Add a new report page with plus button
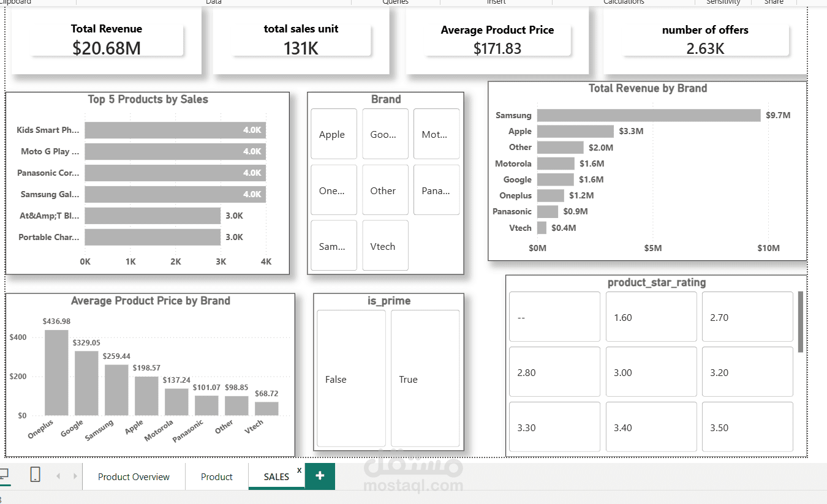 320,475
